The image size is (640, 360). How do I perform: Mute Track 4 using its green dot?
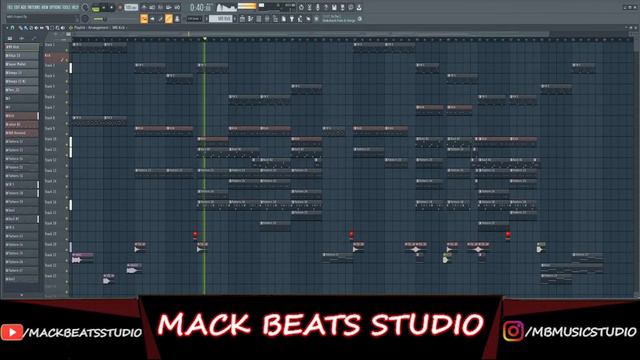click(67, 82)
